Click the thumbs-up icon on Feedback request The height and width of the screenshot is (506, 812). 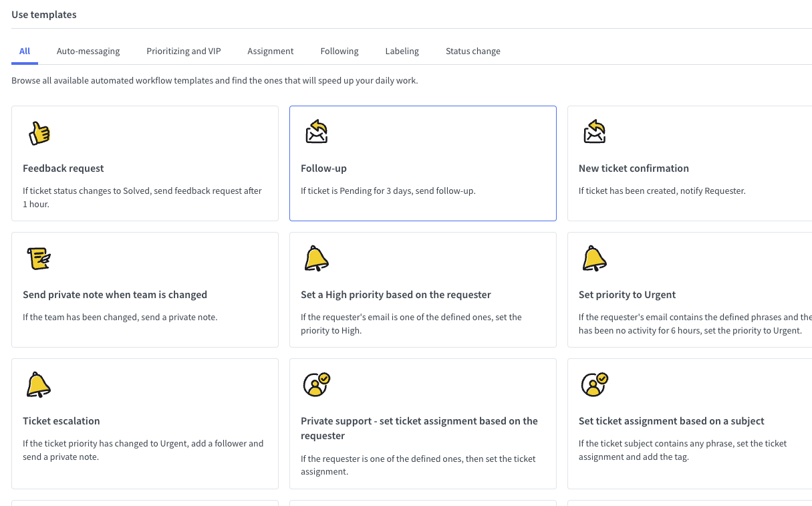point(39,132)
